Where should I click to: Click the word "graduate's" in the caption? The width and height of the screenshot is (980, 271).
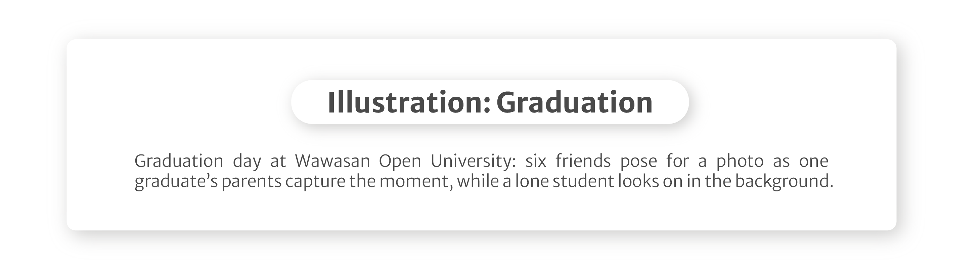coord(176,181)
